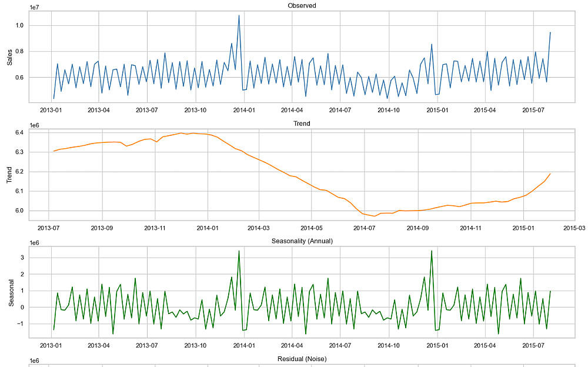588x367 pixels.
Task: Click "2014-10" on the Observed chart x-axis
Action: click(389, 111)
